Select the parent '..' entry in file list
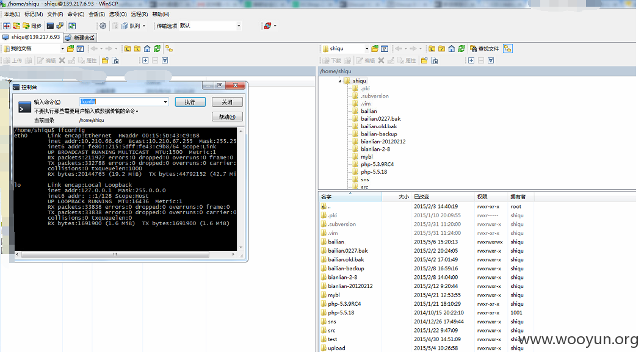The image size is (644, 357). coord(329,207)
